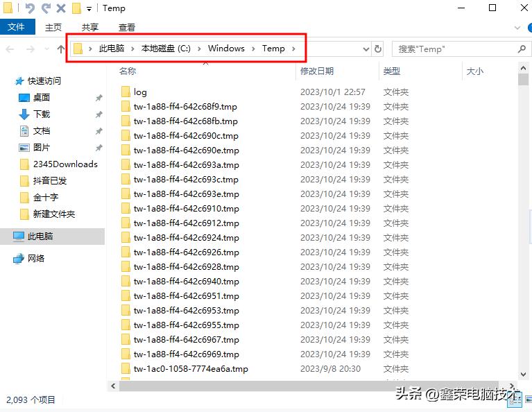Select the log folder in the file list
The image size is (532, 412).
(x=140, y=92)
